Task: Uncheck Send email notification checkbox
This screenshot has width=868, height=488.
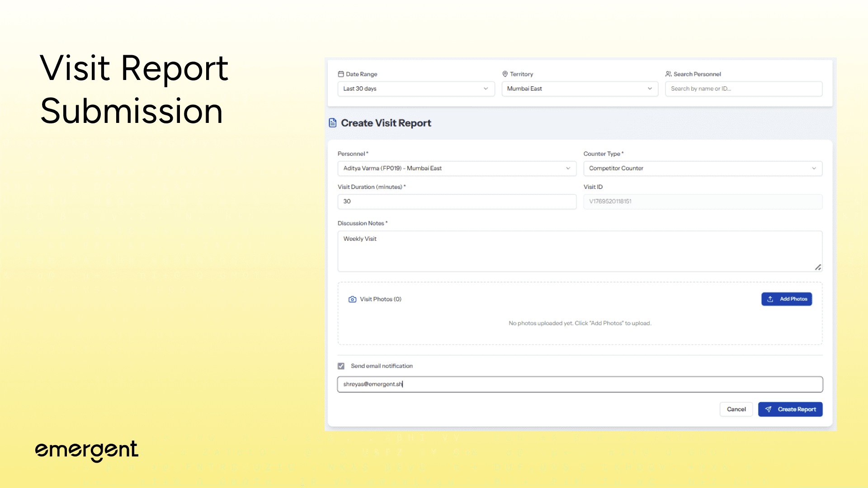Action: coord(341,366)
